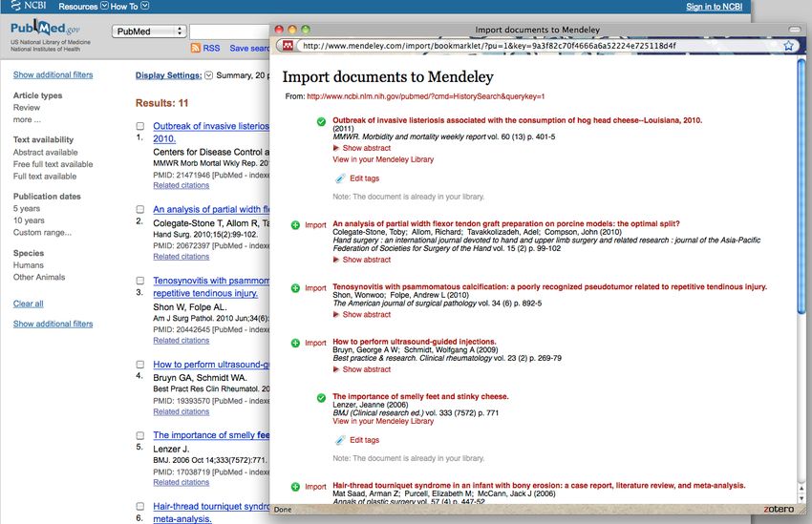Select the Humans species filter

coord(28,264)
